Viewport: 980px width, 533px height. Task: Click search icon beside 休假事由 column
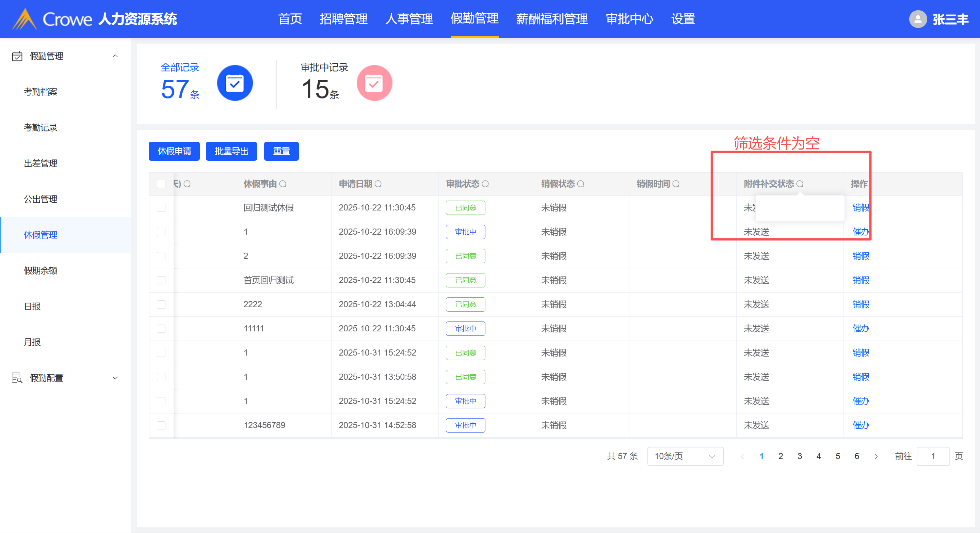coord(283,184)
